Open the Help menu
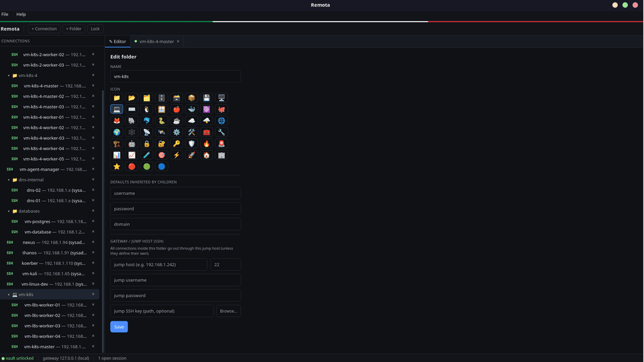This screenshot has height=362, width=644. [x=21, y=14]
